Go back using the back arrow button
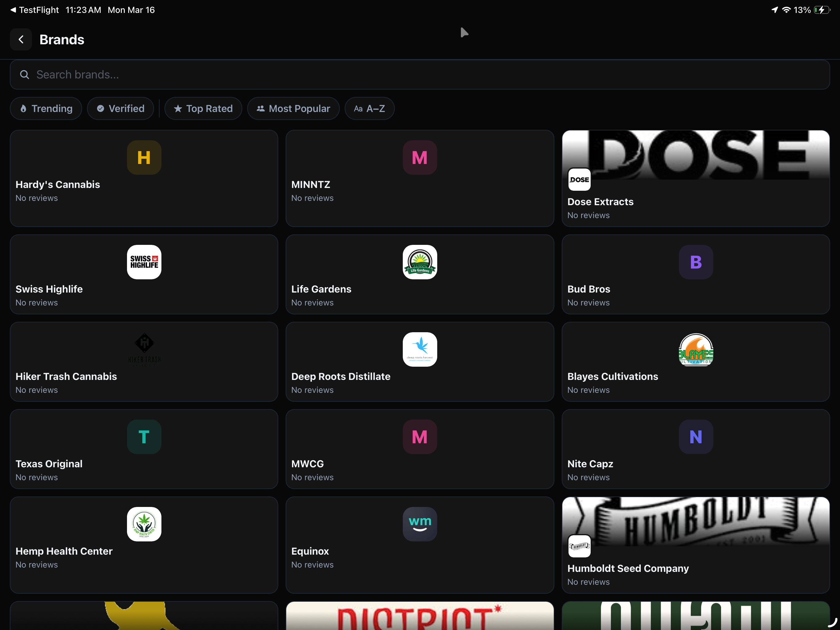Image resolution: width=840 pixels, height=630 pixels. click(x=21, y=39)
